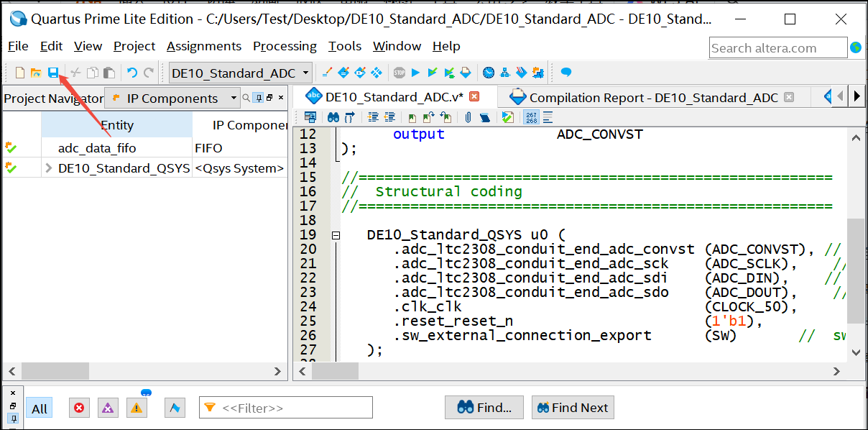This screenshot has height=430, width=868.
Task: Toggle warning messages yellow triangle filter
Action: click(137, 408)
